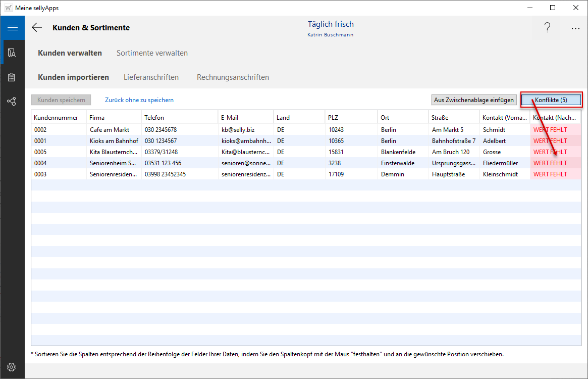The height and width of the screenshot is (379, 588).
Task: Open the hamburger navigation menu
Action: pyautogui.click(x=12, y=28)
